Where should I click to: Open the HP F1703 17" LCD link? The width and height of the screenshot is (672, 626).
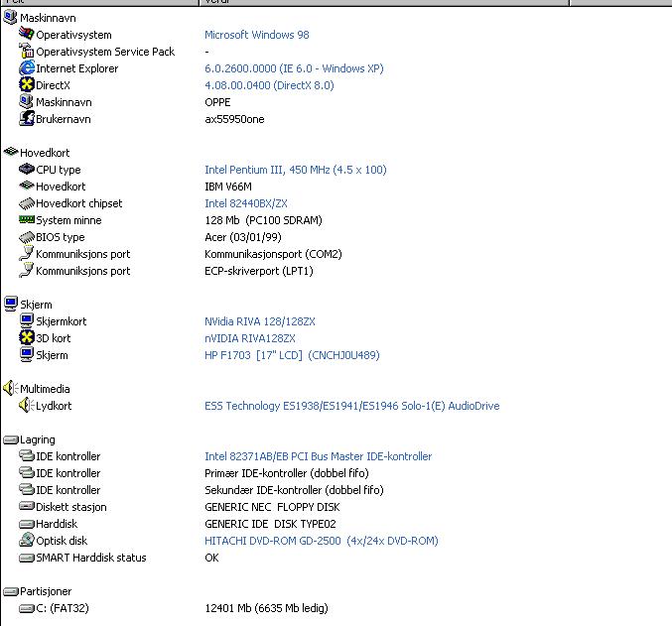[x=292, y=355]
